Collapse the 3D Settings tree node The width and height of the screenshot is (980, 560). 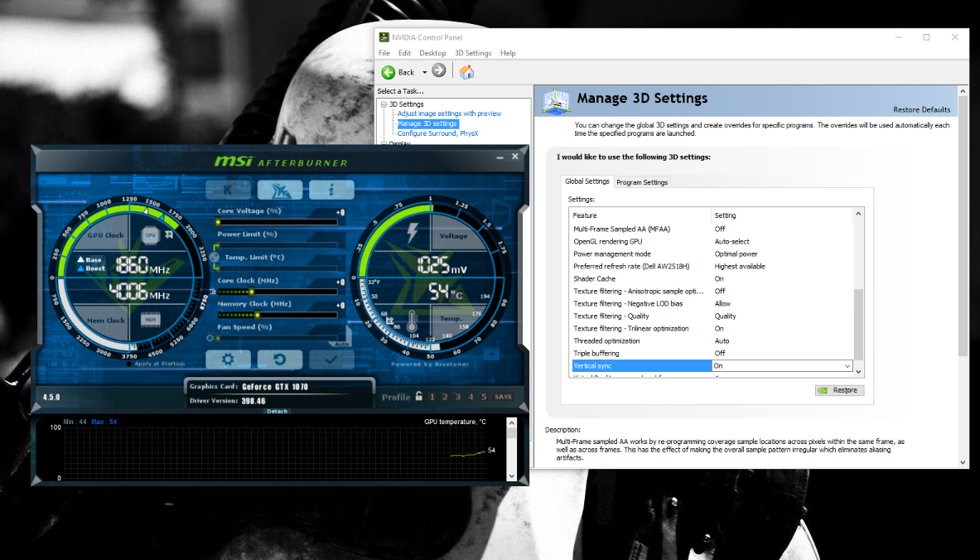(x=384, y=104)
